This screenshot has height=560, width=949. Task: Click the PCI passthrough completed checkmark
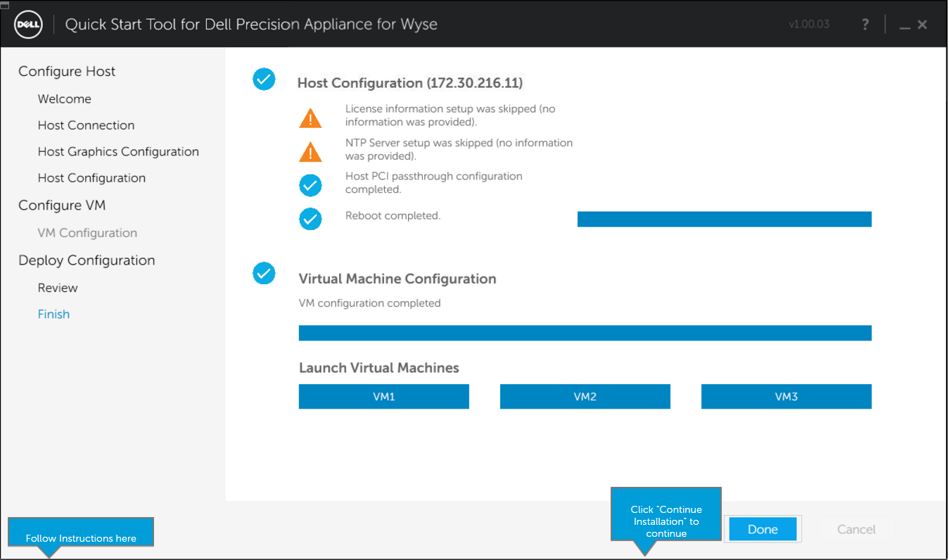click(310, 185)
